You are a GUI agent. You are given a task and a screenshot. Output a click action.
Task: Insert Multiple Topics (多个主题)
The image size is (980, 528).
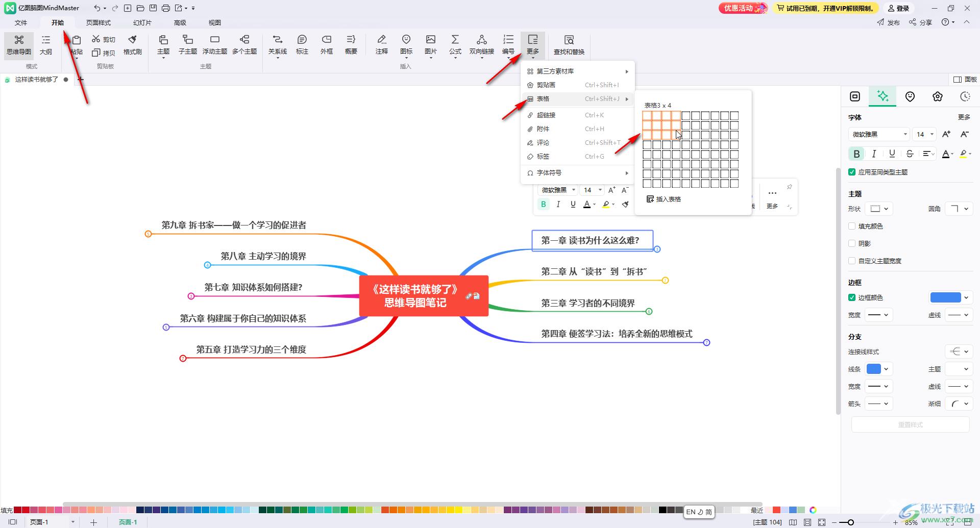(244, 45)
